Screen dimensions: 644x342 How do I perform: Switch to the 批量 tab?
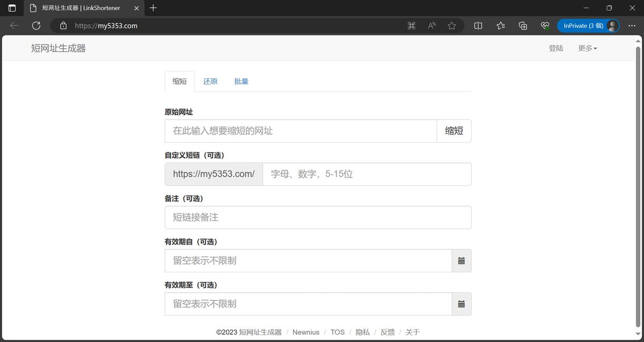pos(241,81)
